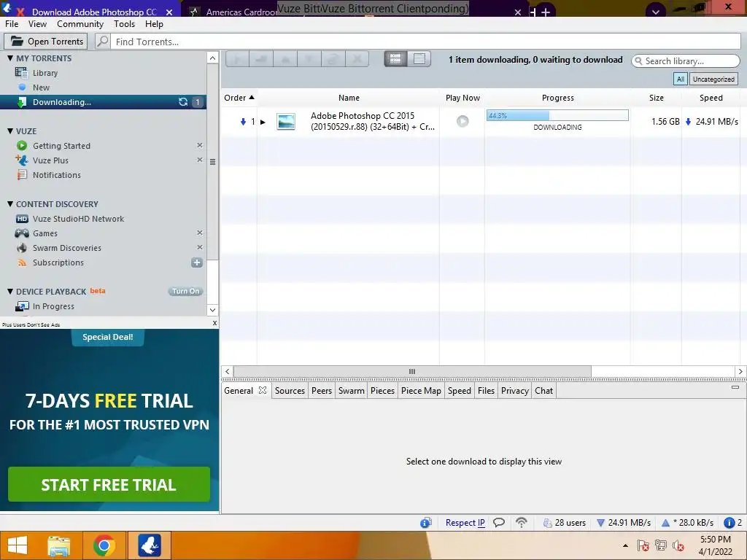This screenshot has height=560, width=747.
Task: Click the START FREE TRIAL ad button
Action: tap(109, 484)
